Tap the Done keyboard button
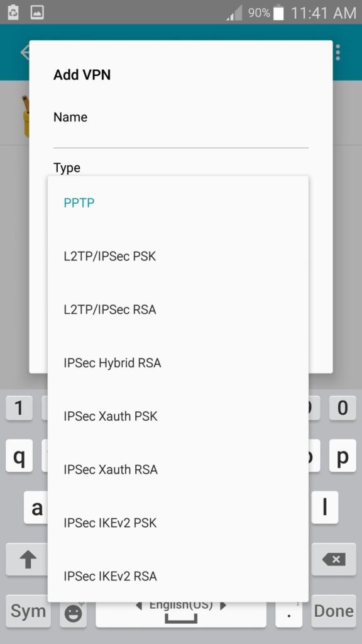 click(x=334, y=611)
